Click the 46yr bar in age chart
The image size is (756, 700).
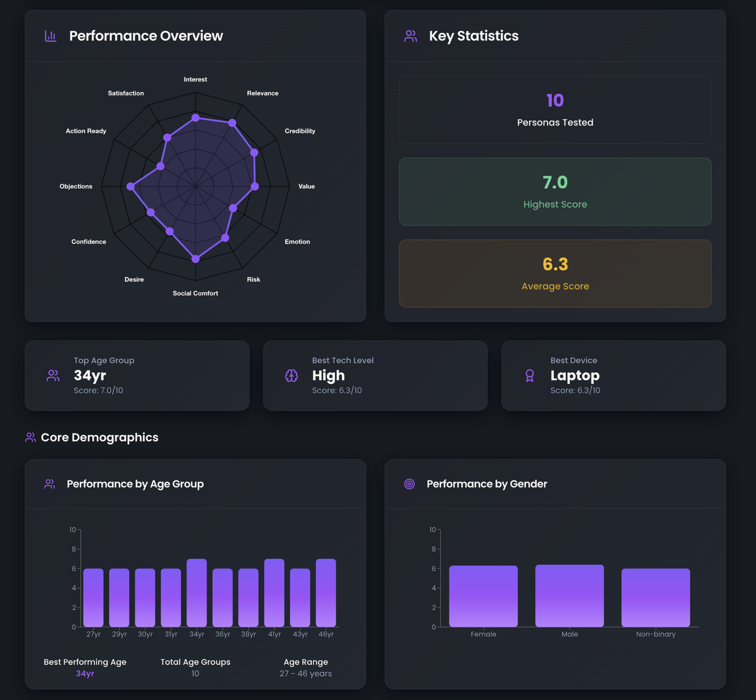point(326,593)
